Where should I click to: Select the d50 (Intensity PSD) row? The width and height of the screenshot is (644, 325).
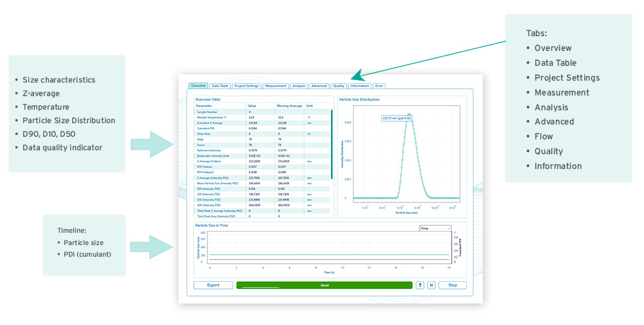tap(219, 199)
